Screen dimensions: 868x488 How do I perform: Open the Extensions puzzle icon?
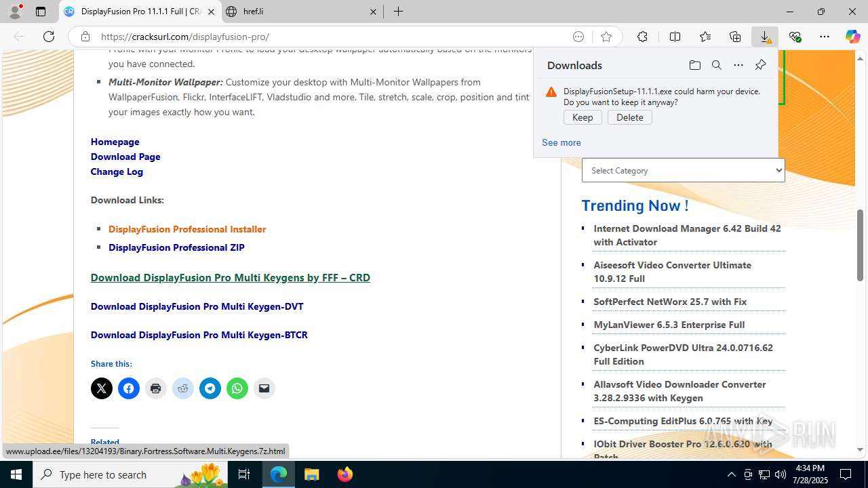pos(642,37)
